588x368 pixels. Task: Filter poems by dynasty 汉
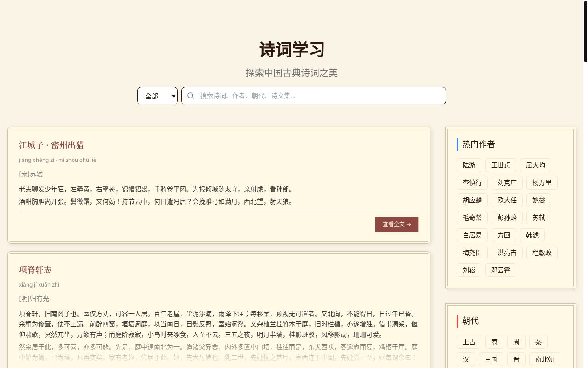[x=465, y=359]
